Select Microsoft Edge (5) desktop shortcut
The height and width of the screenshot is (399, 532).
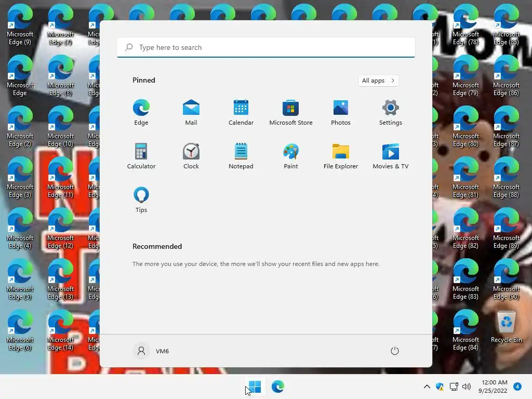[20, 280]
